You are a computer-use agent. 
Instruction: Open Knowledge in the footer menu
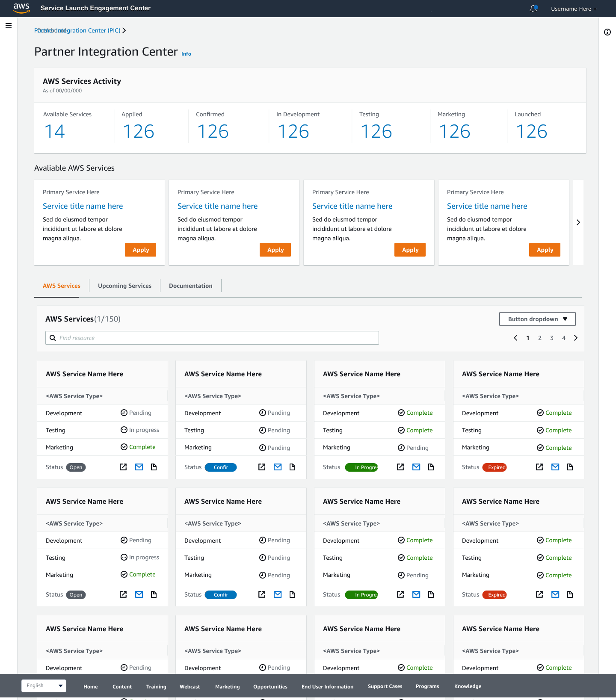(x=468, y=686)
